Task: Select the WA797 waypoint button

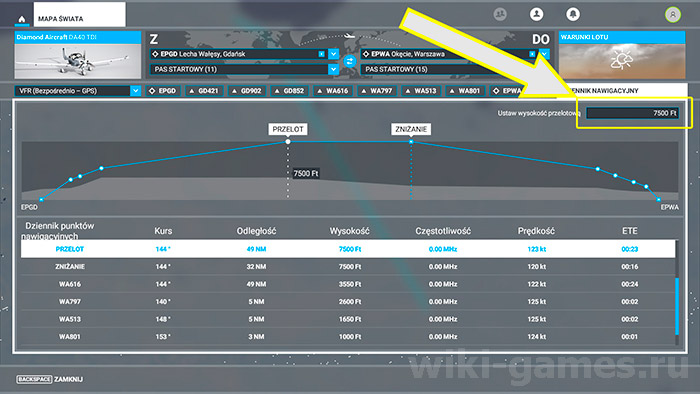Action: pyautogui.click(x=377, y=91)
